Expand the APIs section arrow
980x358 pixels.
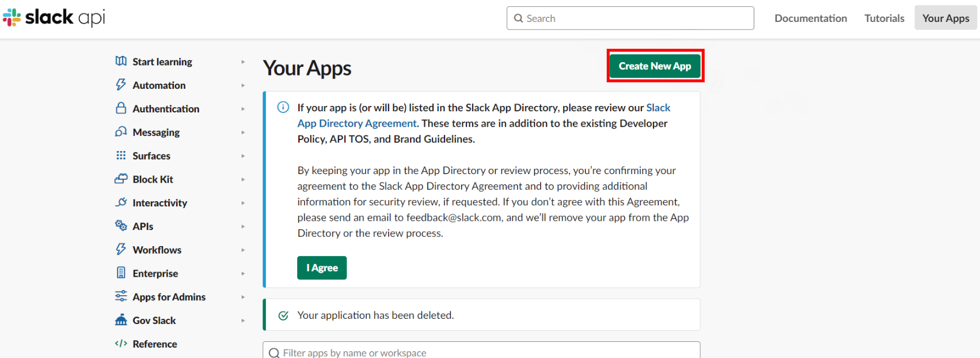coord(243,227)
